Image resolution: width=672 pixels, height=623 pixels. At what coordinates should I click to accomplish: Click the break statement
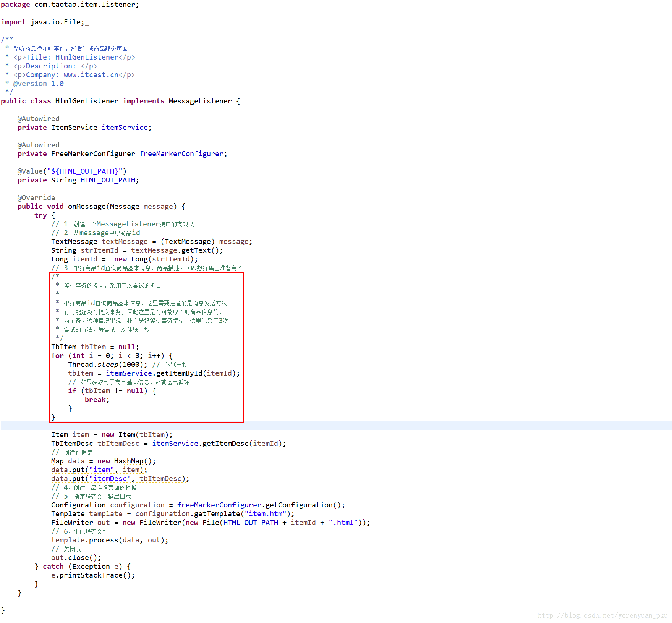click(97, 400)
